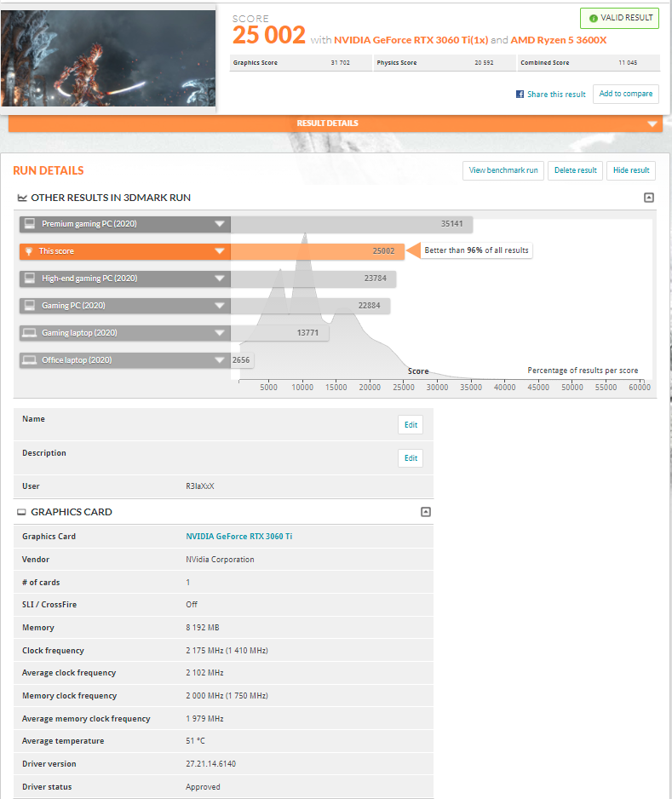Click the average clock frequency 2 102 MHz
This screenshot has height=799, width=672.
click(204, 673)
